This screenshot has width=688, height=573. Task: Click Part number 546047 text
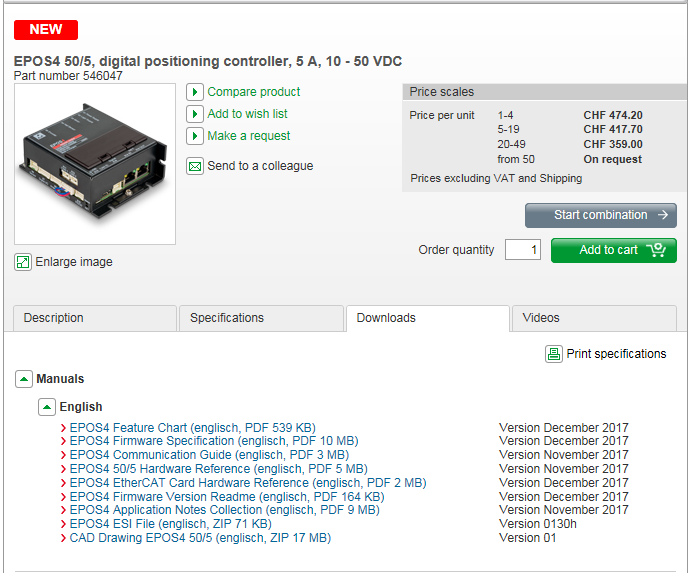[x=68, y=76]
